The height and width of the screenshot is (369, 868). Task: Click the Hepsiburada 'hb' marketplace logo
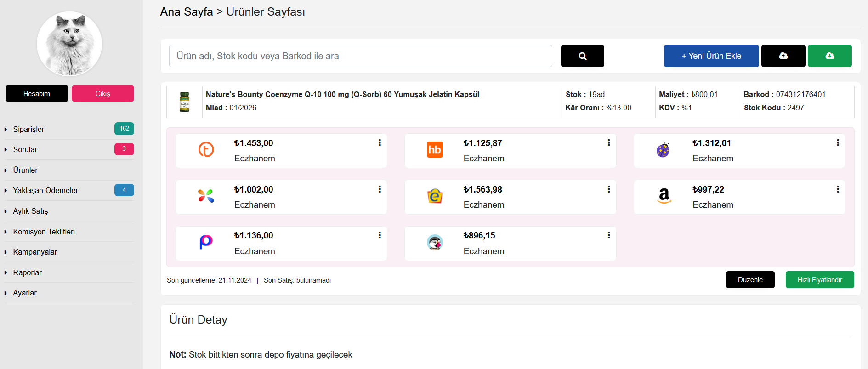tap(435, 150)
